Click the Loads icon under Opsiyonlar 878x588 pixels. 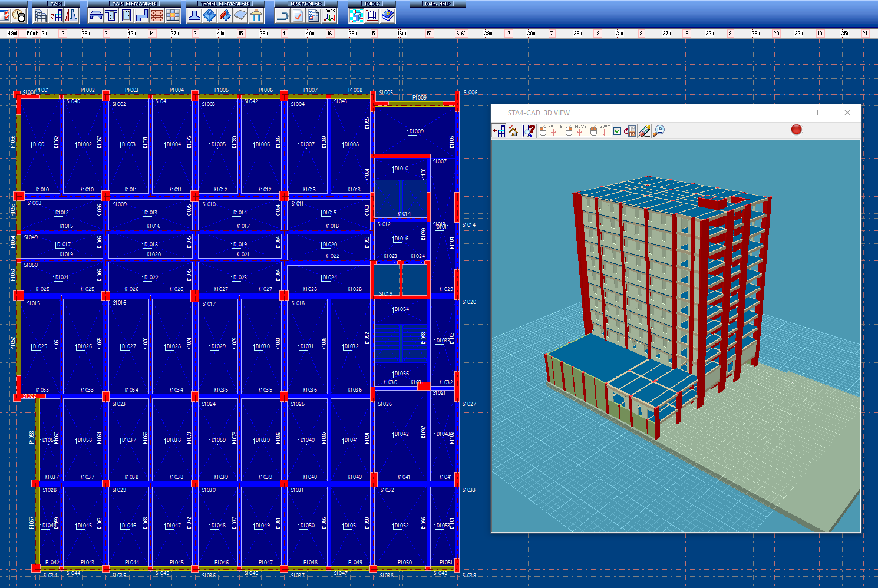point(329,16)
